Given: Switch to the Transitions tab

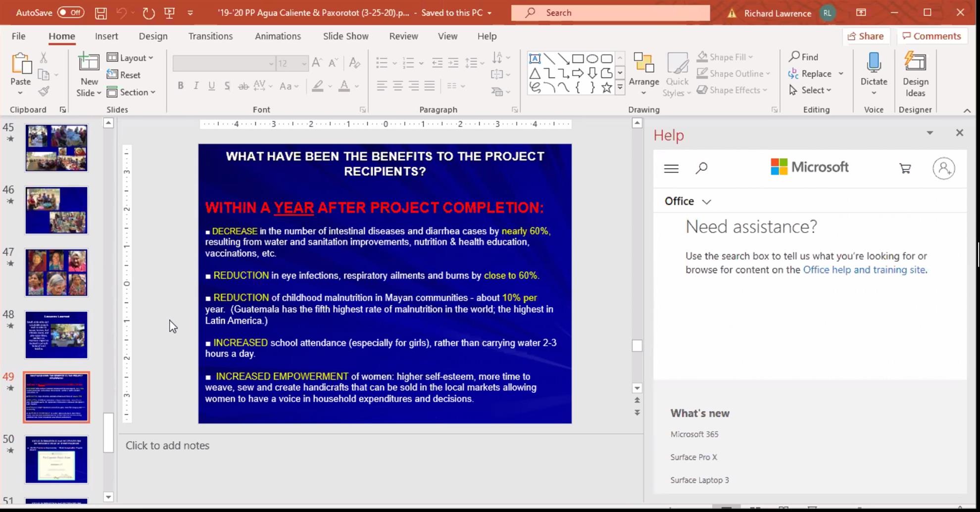Looking at the screenshot, I should click(x=210, y=36).
